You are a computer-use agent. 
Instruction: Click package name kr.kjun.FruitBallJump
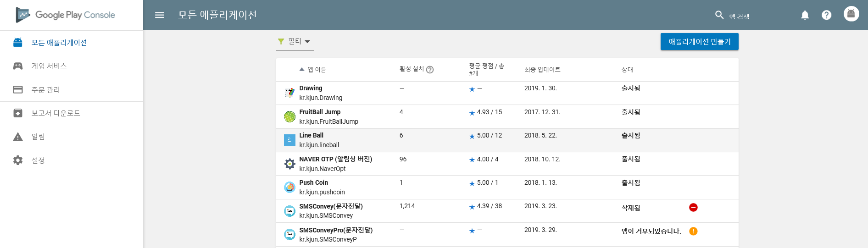pyautogui.click(x=328, y=121)
